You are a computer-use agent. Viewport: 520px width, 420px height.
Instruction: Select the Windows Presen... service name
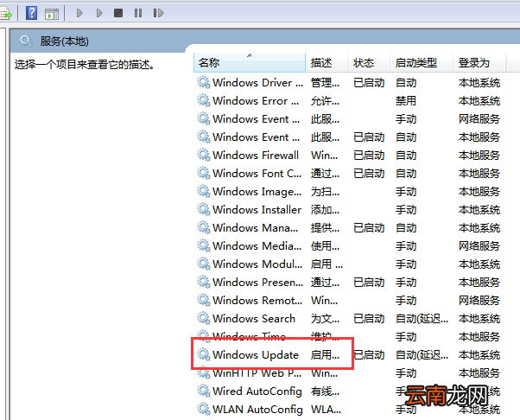(257, 282)
